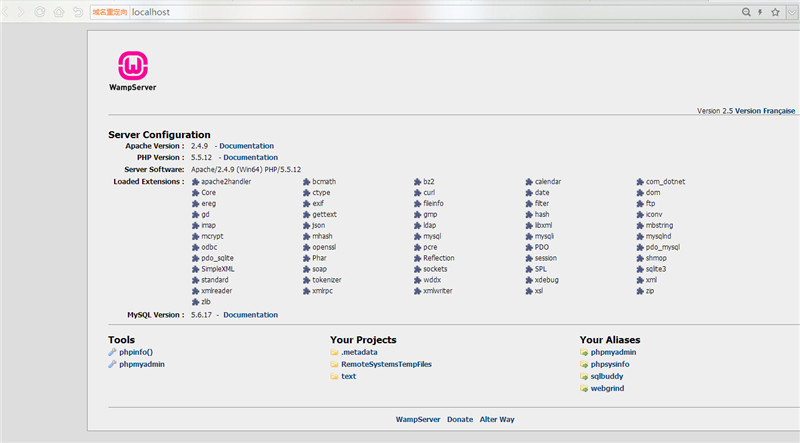Open the address bar dropdown arrow
Screen dimensions: 800x443
click(x=792, y=13)
